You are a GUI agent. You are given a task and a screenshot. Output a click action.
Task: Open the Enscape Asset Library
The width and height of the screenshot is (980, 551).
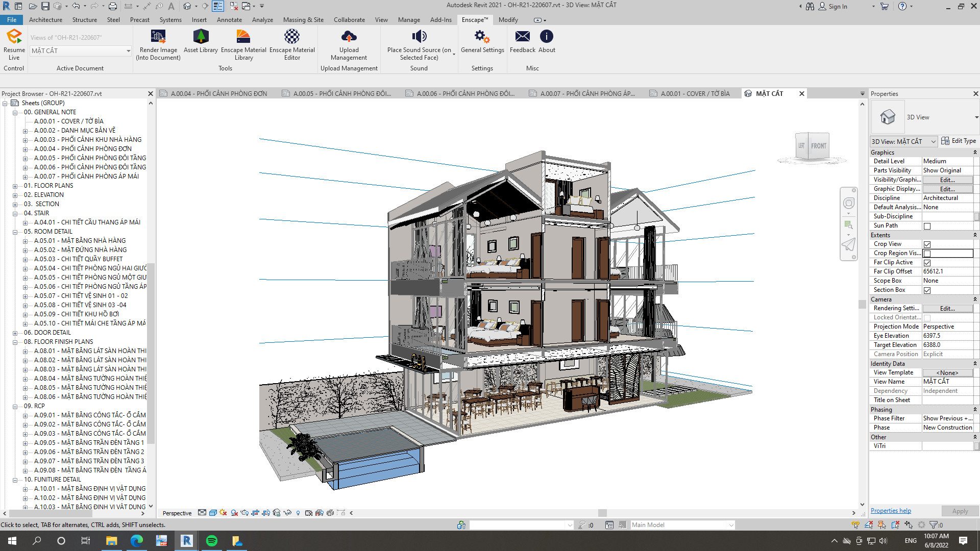tap(201, 37)
